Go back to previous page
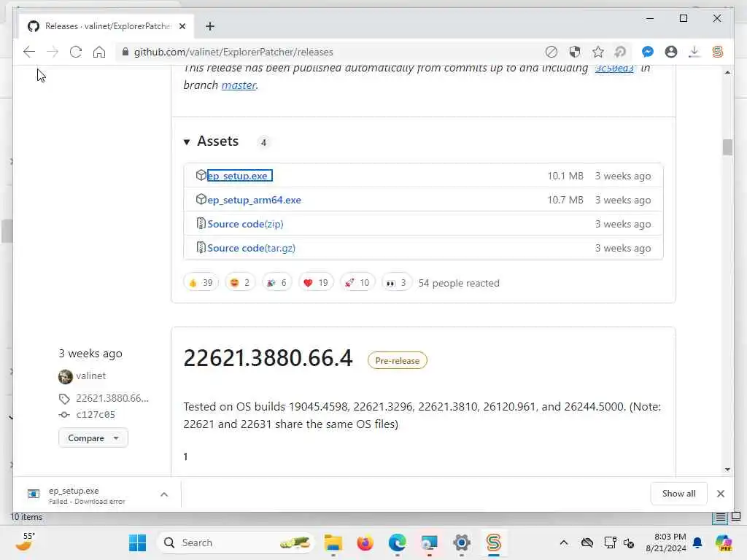This screenshot has width=747, height=560. [x=29, y=52]
